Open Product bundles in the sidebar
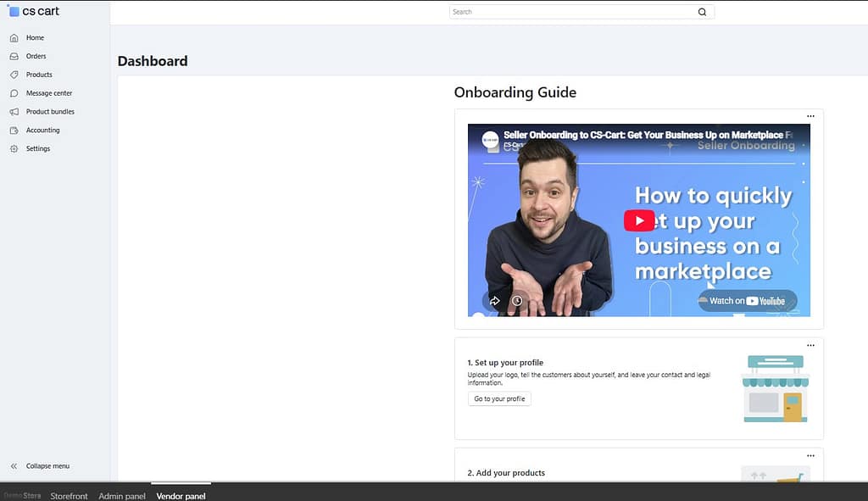Screen dimensions: 868x501 coord(50,112)
